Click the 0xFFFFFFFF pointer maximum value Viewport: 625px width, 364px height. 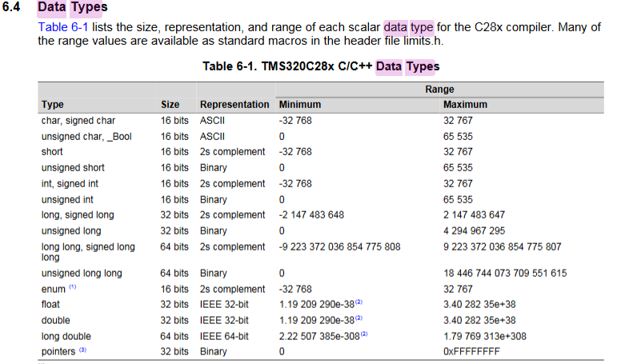pyautogui.click(x=472, y=352)
